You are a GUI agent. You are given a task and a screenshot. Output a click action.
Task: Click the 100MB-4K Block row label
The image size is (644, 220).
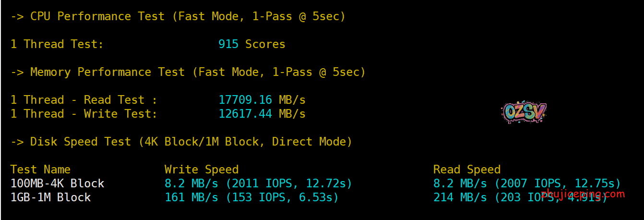(57, 183)
